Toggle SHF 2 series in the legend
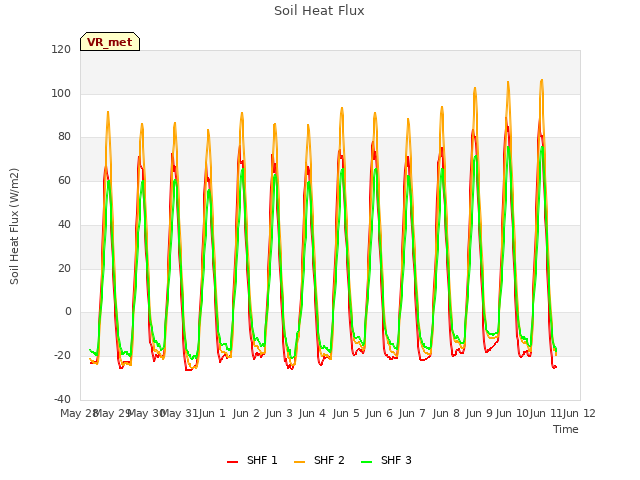The image size is (640, 480). 319,460
